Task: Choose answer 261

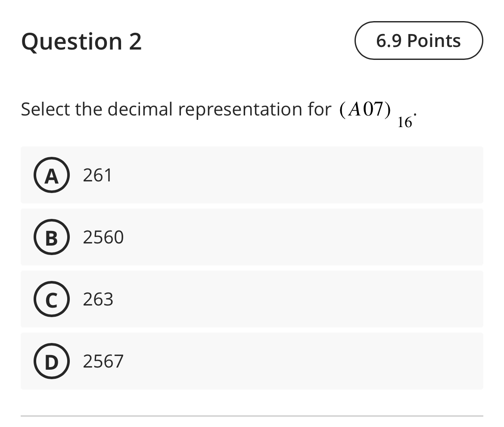Action: coord(98,175)
